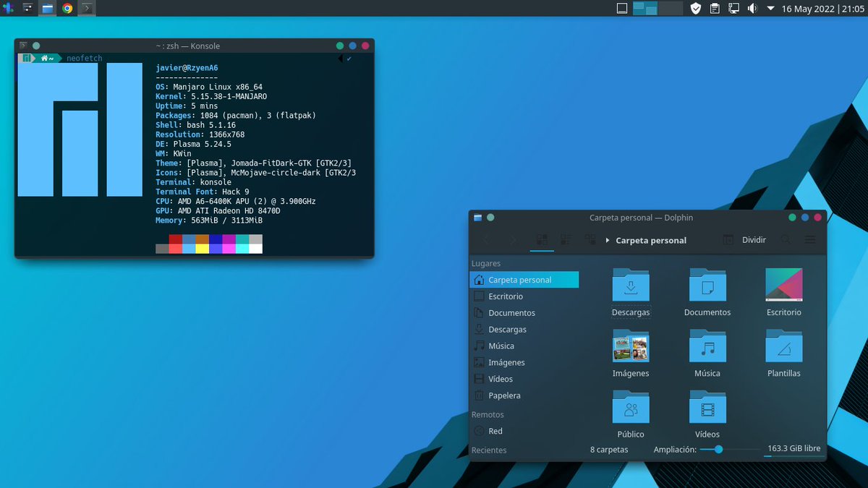Select the Público folder icon
The image size is (868, 488).
point(631,406)
